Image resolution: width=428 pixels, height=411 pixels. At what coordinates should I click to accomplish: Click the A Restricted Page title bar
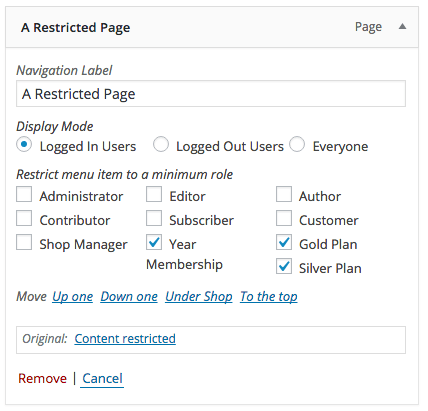(212, 27)
